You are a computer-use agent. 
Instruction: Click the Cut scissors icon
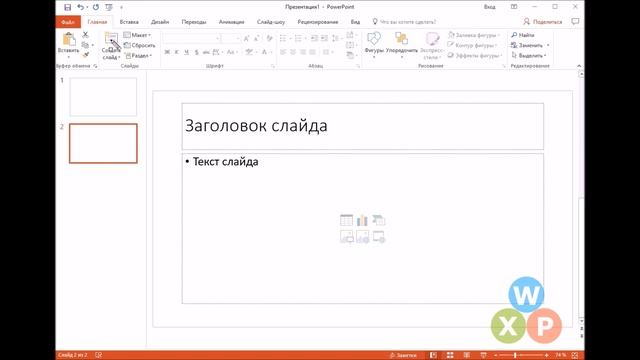click(85, 35)
